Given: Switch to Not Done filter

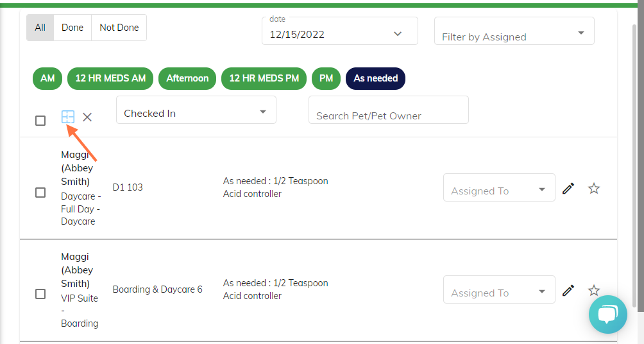Looking at the screenshot, I should pos(119,28).
